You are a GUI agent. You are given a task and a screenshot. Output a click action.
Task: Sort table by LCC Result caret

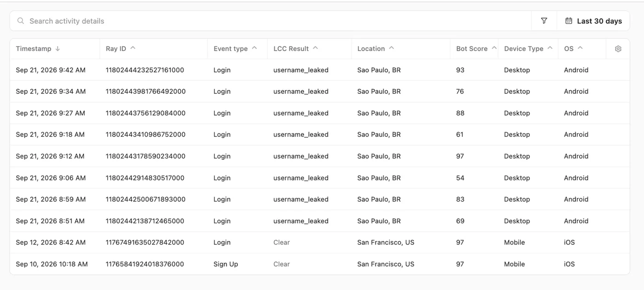(x=315, y=48)
